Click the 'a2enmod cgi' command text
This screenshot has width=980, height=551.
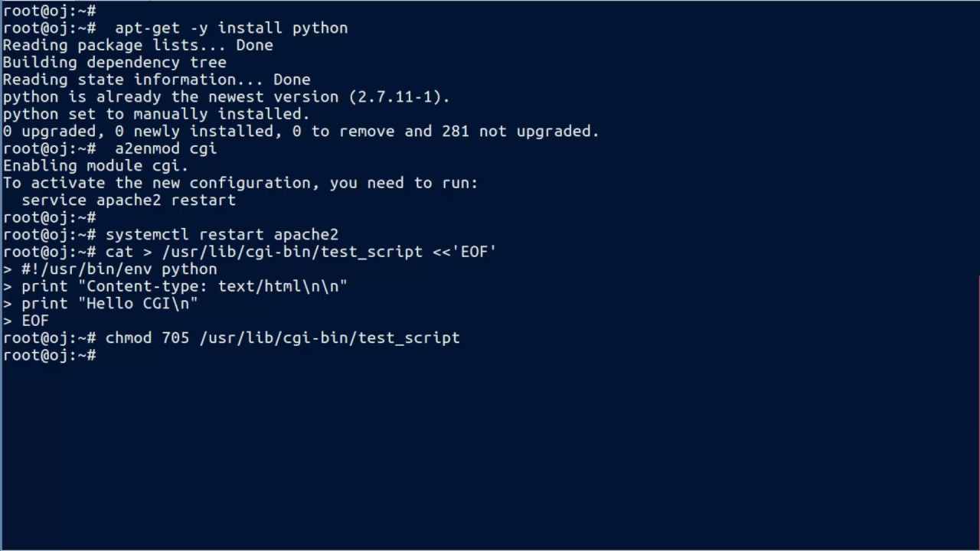click(x=165, y=148)
